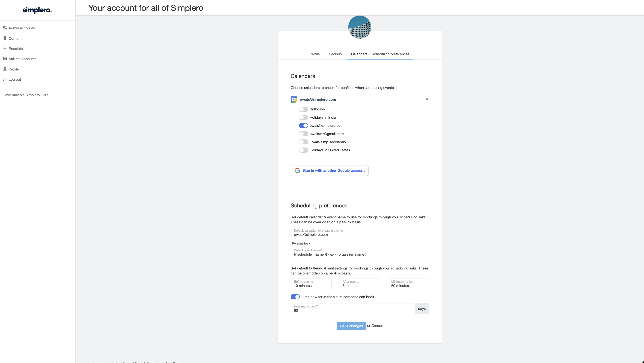The height and width of the screenshot is (363, 644).
Task: Enable the Holidays in India calendar
Action: tap(303, 118)
